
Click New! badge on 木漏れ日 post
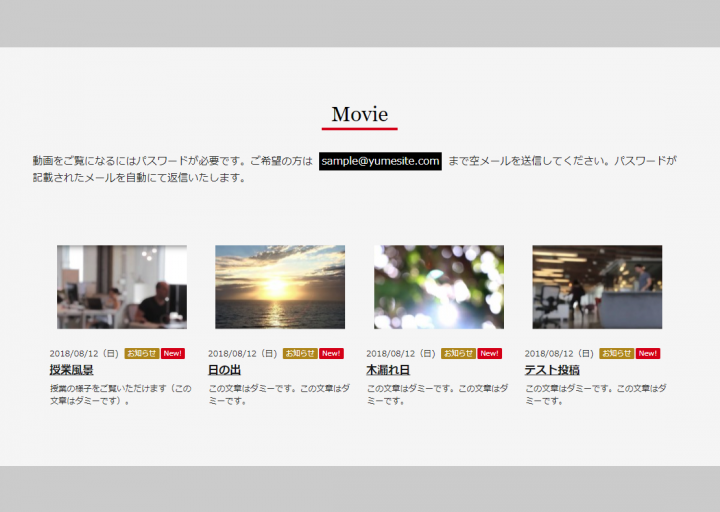click(489, 354)
